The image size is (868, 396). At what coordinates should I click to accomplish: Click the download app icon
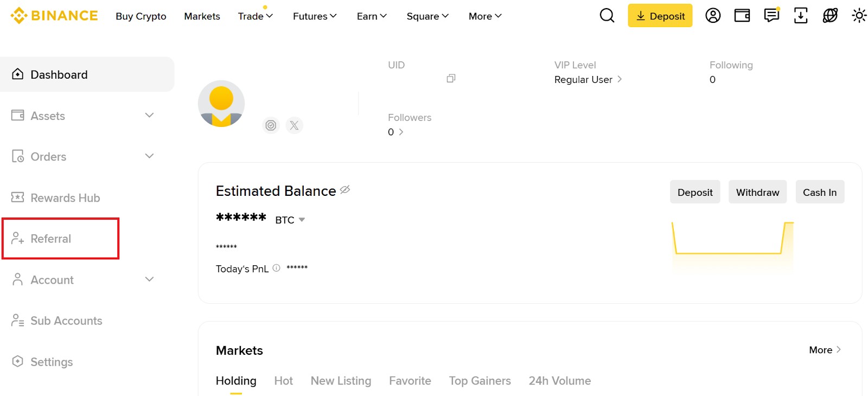click(801, 16)
